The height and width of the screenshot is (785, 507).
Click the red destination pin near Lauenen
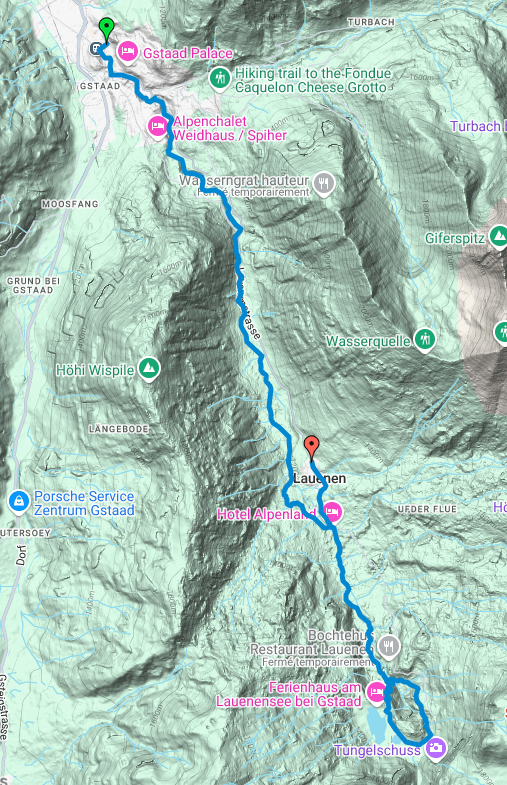coord(312,447)
